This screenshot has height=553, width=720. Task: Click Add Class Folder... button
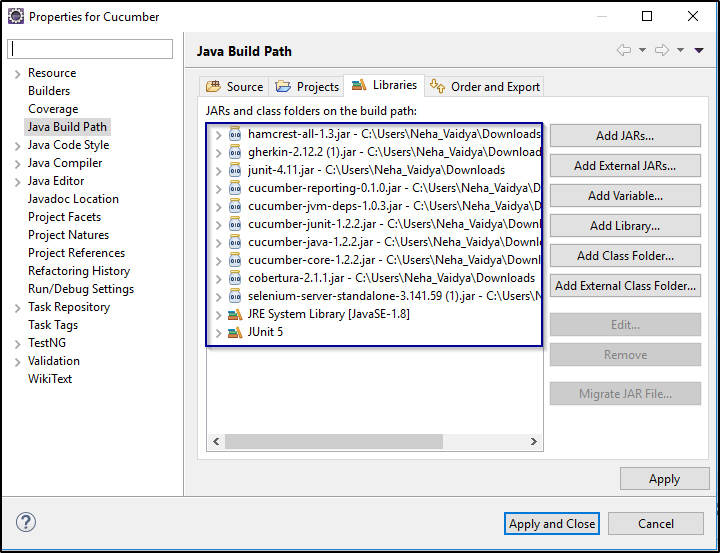(x=625, y=255)
